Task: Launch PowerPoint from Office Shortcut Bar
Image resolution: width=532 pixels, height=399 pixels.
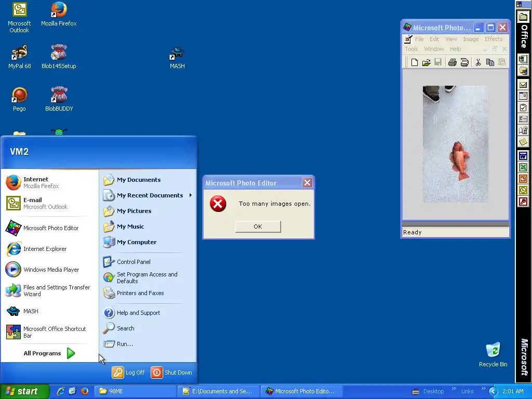Action: click(x=523, y=179)
